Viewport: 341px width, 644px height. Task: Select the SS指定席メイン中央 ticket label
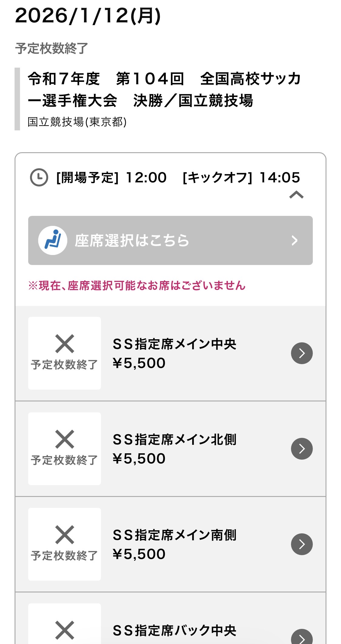coord(174,344)
